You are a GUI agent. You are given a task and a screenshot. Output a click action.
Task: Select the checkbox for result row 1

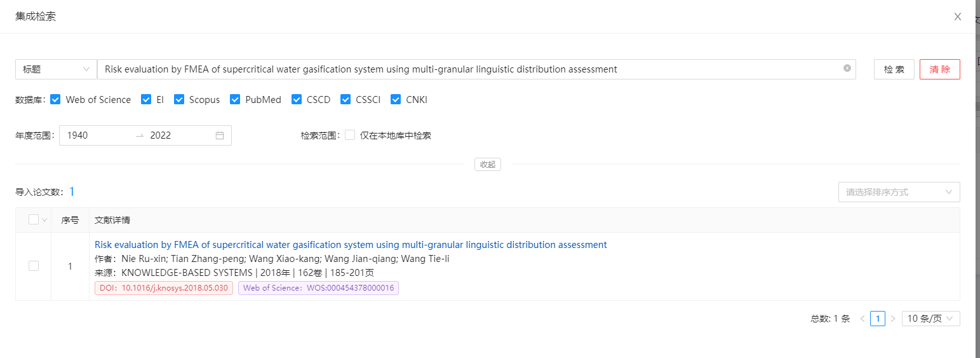point(34,266)
